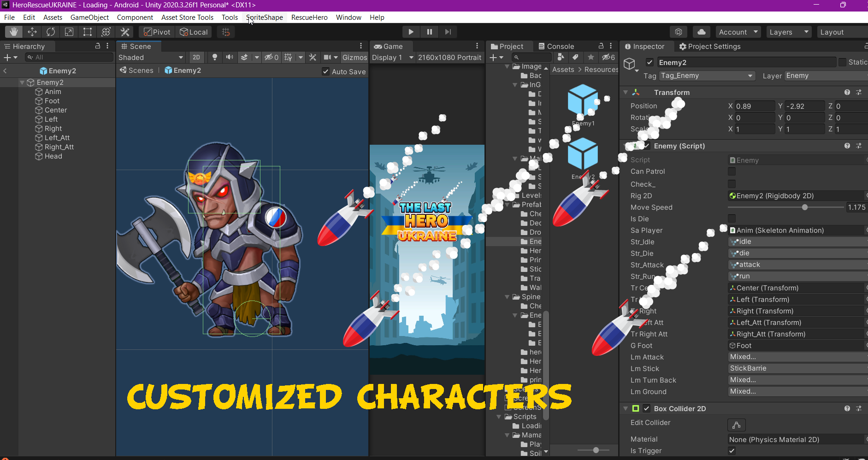Viewport: 868px width, 460px height.
Task: Toggle the Static checkbox
Action: point(843,62)
